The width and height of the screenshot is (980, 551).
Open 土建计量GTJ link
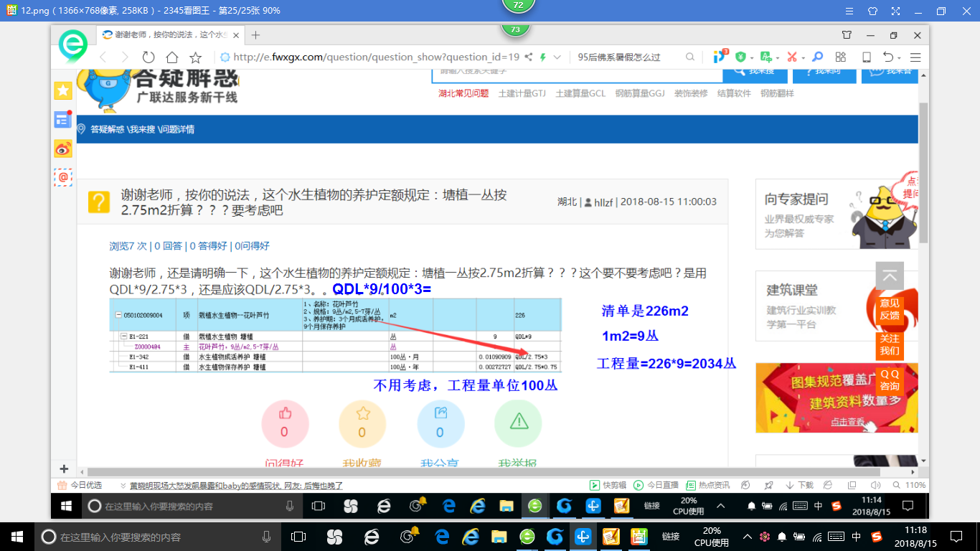click(522, 93)
